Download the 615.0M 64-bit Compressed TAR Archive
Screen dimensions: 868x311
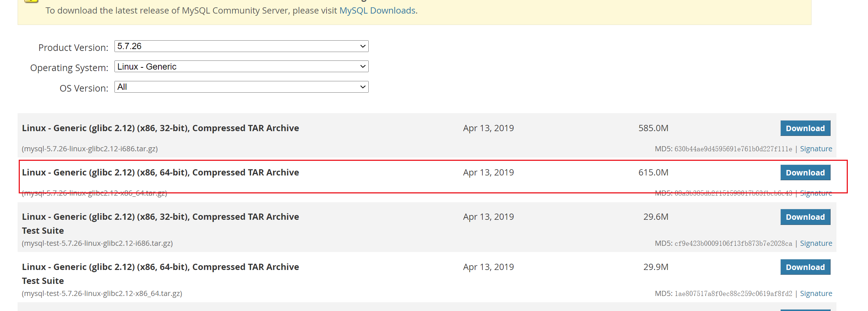(x=805, y=173)
